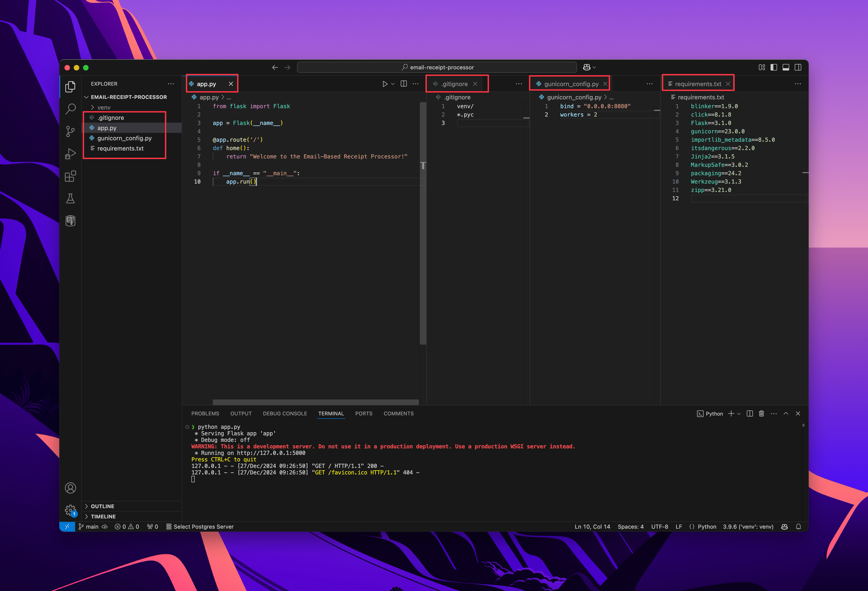Open notifications bell in status bar
The image size is (868, 591).
click(x=798, y=527)
